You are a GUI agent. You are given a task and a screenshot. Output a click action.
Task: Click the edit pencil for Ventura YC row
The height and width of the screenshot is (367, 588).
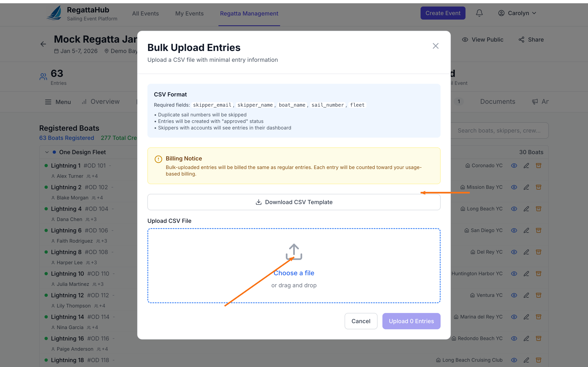coord(526,295)
